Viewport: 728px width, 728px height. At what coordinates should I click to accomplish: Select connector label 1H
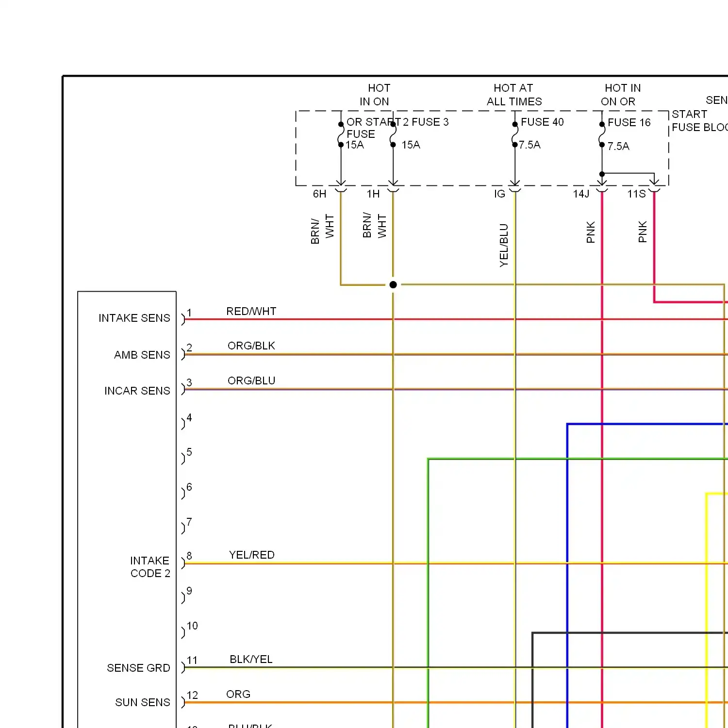tap(373, 194)
